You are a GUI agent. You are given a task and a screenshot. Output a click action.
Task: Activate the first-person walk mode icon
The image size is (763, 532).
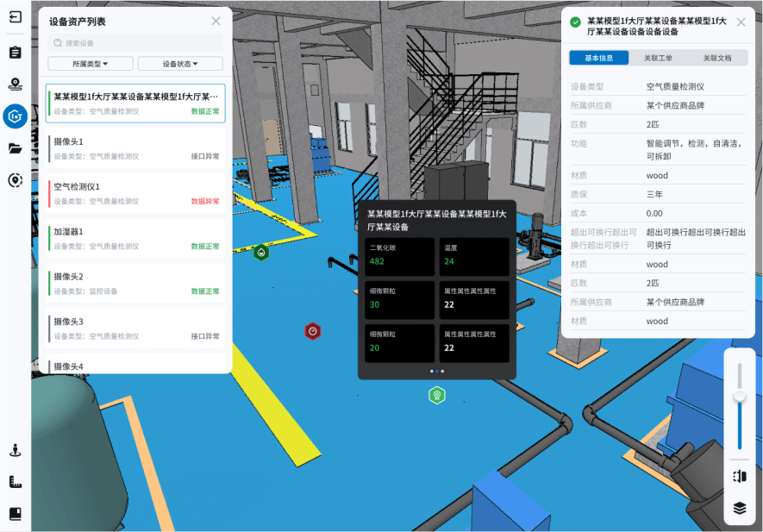pos(15,450)
